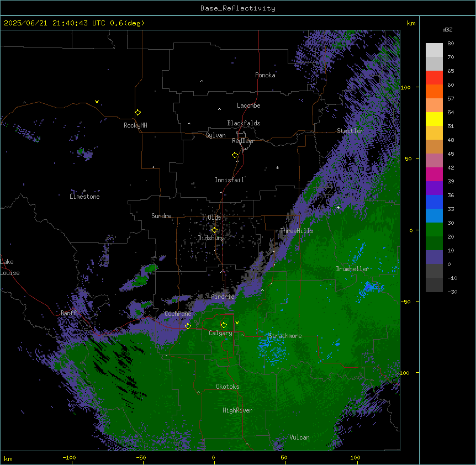Click the Blackfalds town label

[x=244, y=123]
